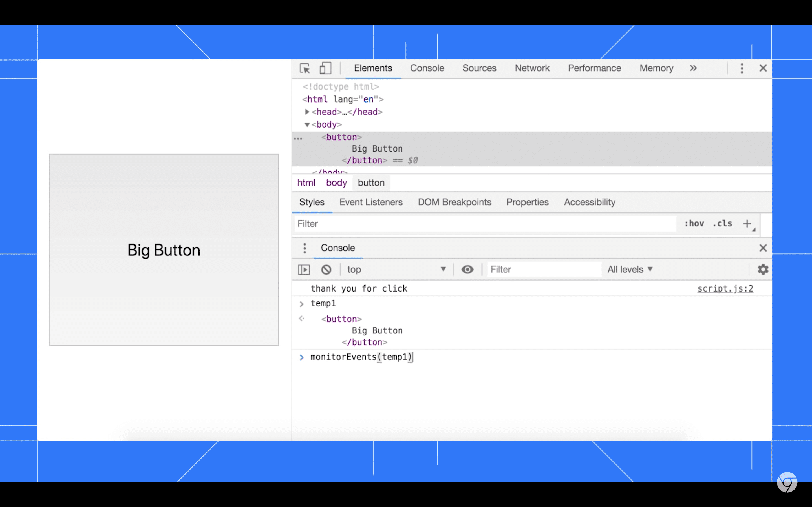Click the close console drawer icon
This screenshot has width=812, height=507.
764,248
